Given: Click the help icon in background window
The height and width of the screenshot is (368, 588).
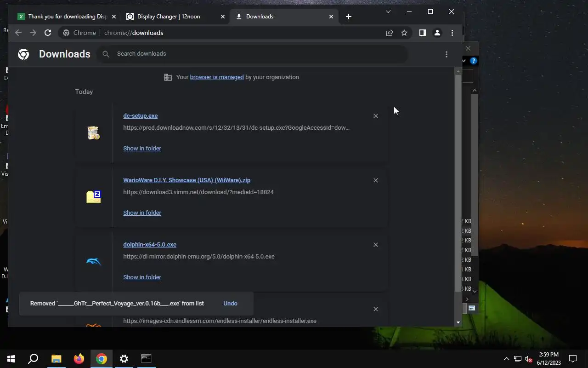Looking at the screenshot, I should pyautogui.click(x=474, y=61).
